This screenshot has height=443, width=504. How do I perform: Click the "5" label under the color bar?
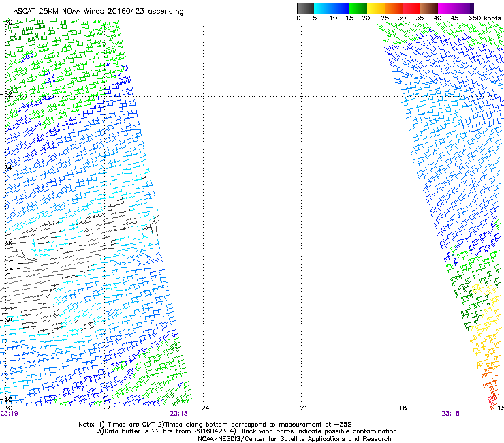315,18
